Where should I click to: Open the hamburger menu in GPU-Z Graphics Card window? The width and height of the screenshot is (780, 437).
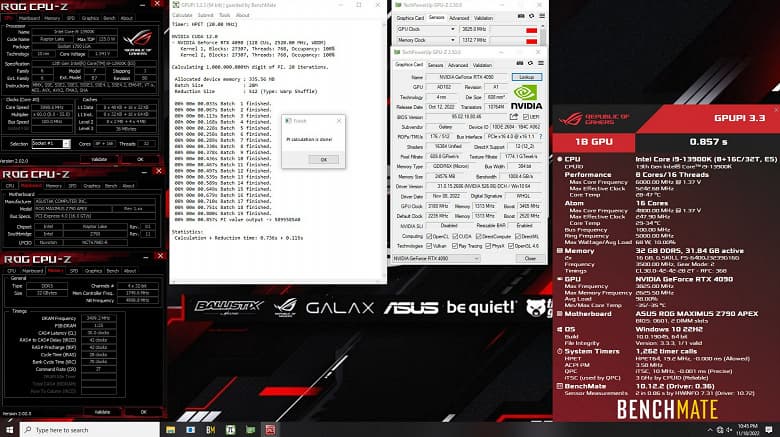tap(541, 63)
